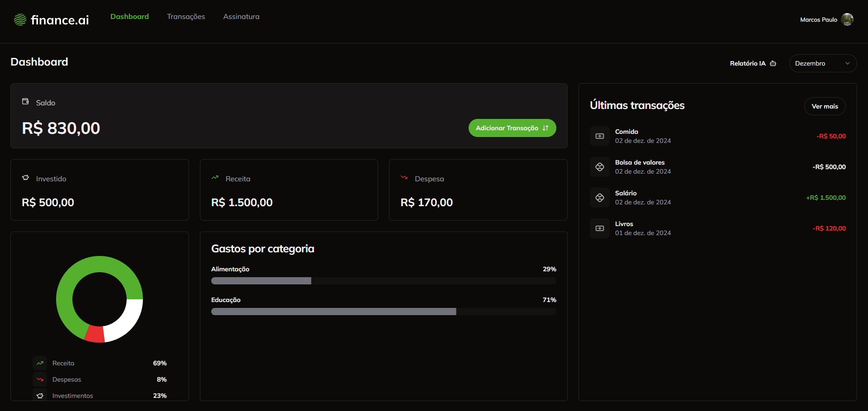Click the Marcos Paulo user name

click(818, 19)
